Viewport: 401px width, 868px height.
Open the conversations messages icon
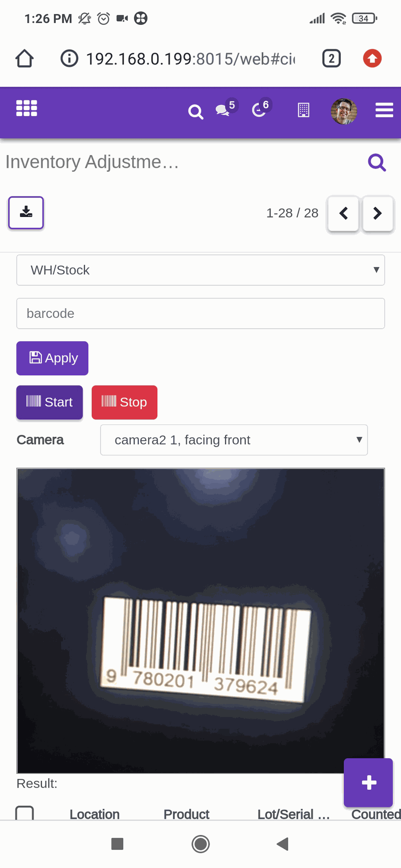pos(223,110)
